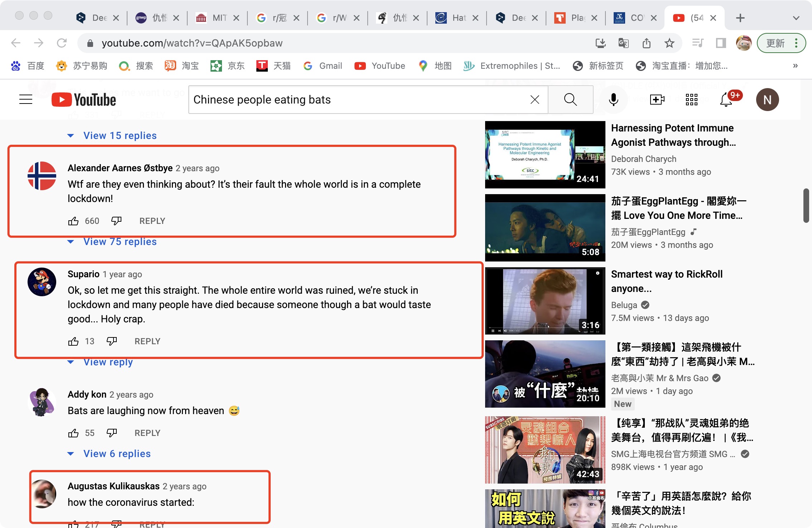This screenshot has height=528, width=812.
Task: Clear the search box with X icon
Action: coord(535,100)
